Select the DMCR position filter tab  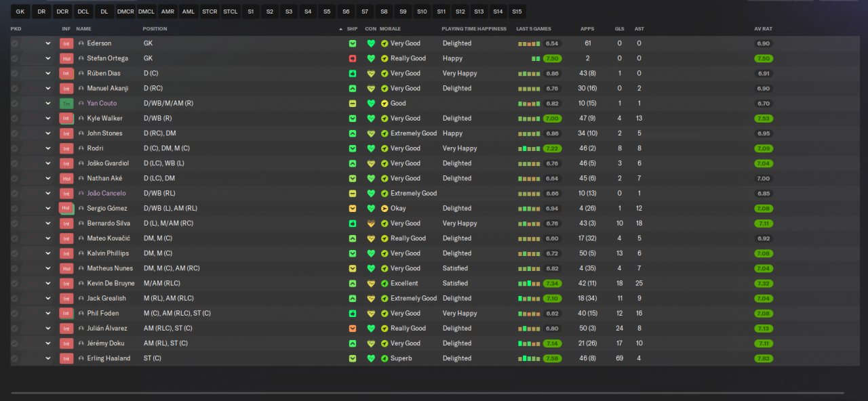pyautogui.click(x=125, y=12)
